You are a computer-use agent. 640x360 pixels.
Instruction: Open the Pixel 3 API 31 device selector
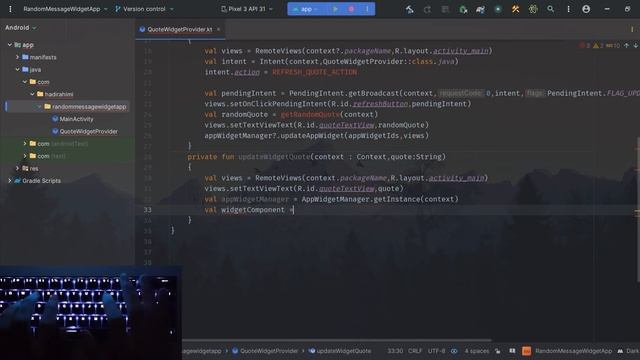(x=247, y=9)
